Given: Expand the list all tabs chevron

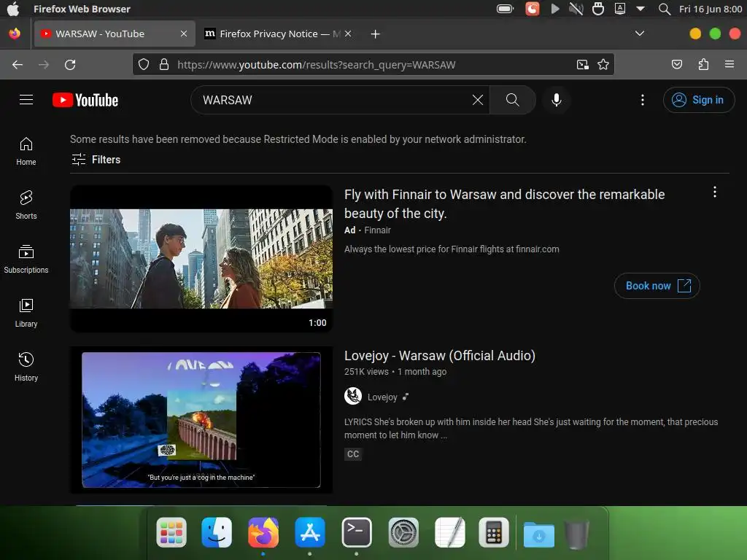Looking at the screenshot, I should pyautogui.click(x=640, y=34).
